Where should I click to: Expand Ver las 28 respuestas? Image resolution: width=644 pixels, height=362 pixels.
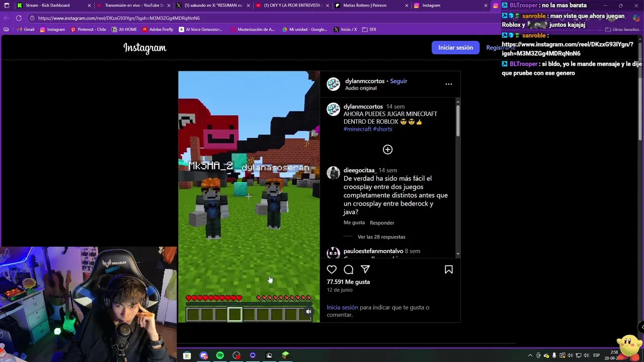click(381, 237)
